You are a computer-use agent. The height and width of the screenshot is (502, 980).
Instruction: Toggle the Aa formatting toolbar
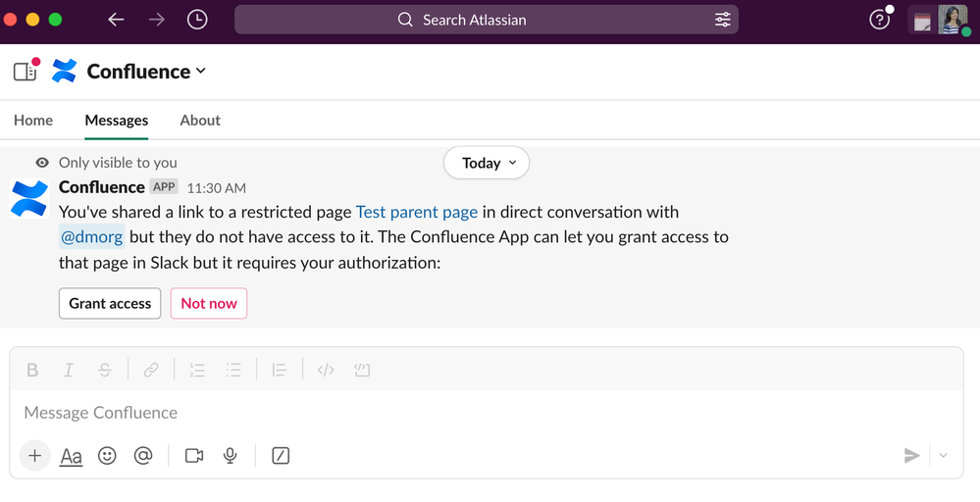[71, 457]
